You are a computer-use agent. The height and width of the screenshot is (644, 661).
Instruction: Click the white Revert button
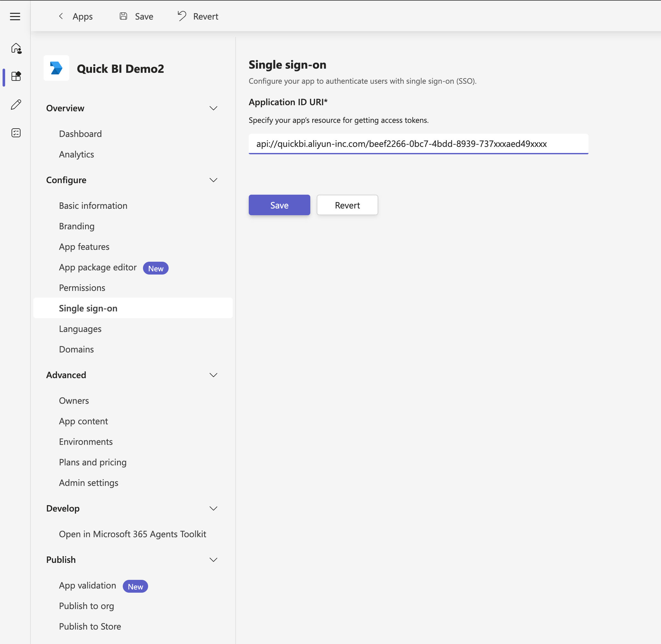click(347, 205)
